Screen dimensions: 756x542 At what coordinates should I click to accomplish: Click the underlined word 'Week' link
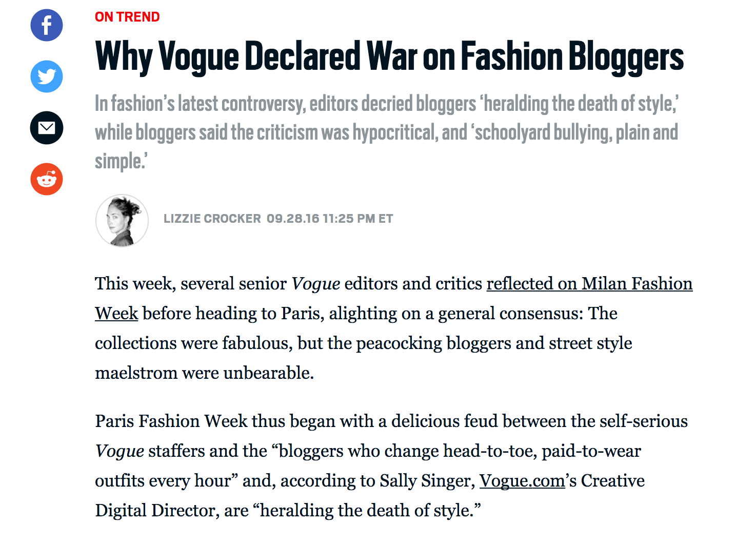pyautogui.click(x=116, y=314)
